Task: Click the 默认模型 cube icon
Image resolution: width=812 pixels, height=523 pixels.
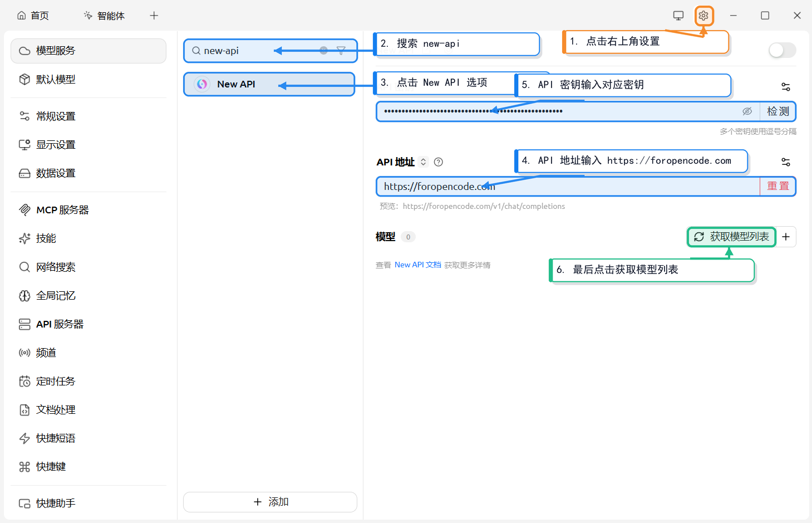Action: [24, 79]
